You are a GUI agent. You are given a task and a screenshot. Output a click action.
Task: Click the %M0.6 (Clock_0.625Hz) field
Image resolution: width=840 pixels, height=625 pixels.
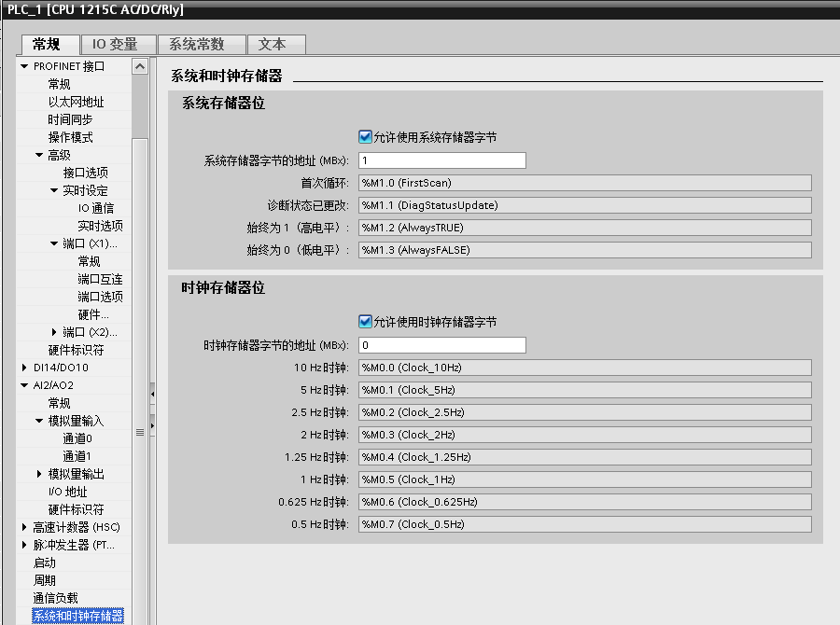585,502
